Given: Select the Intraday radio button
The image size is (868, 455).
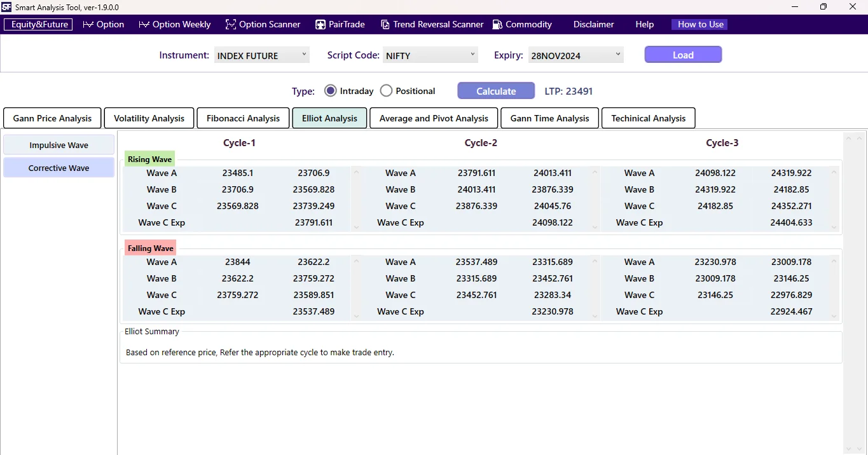Looking at the screenshot, I should (x=331, y=90).
